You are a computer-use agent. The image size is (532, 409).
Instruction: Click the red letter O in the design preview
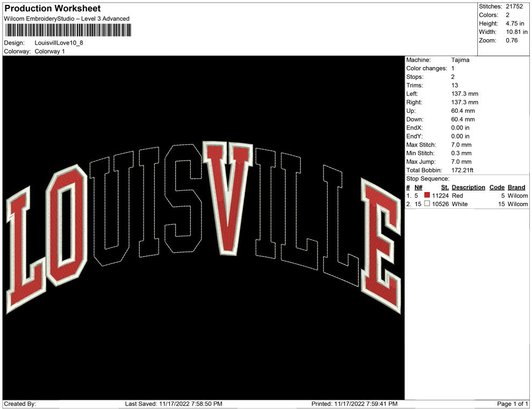pos(67,225)
